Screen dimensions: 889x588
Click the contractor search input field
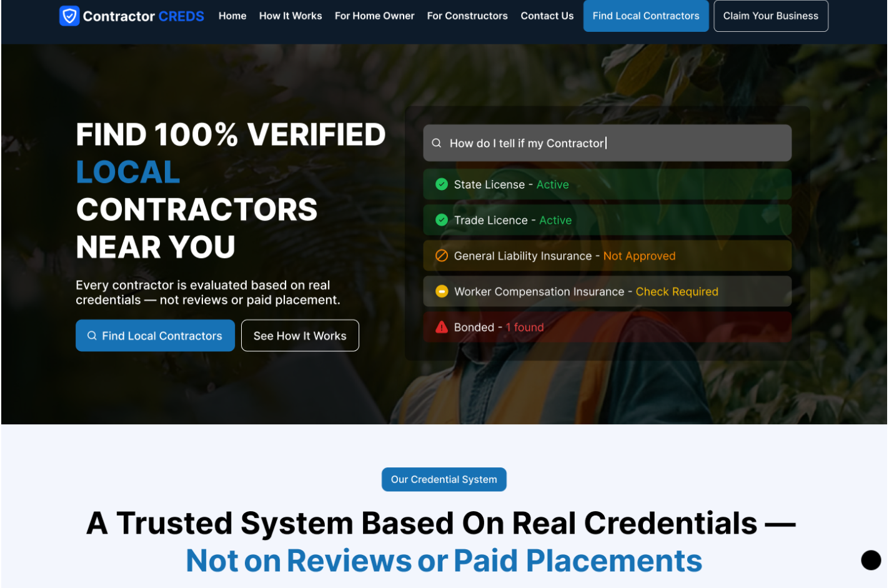tap(607, 142)
